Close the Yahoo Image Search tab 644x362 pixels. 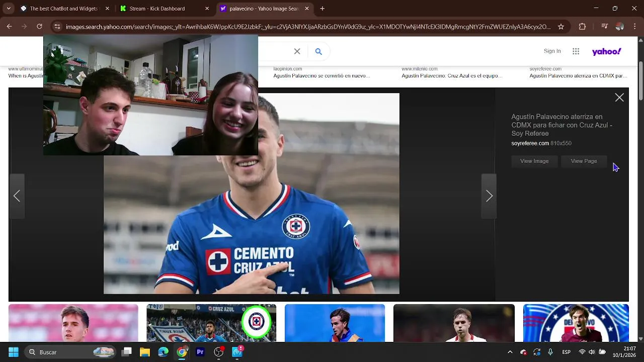pyautogui.click(x=307, y=9)
